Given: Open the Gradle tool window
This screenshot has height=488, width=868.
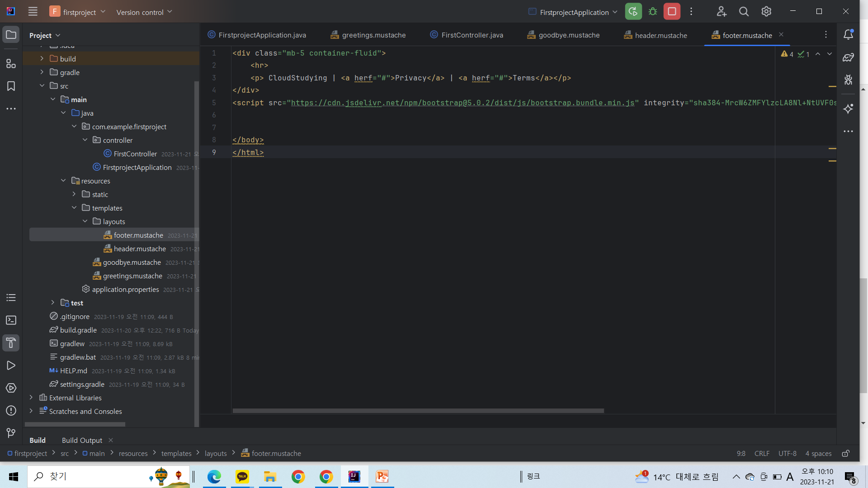Looking at the screenshot, I should [848, 57].
